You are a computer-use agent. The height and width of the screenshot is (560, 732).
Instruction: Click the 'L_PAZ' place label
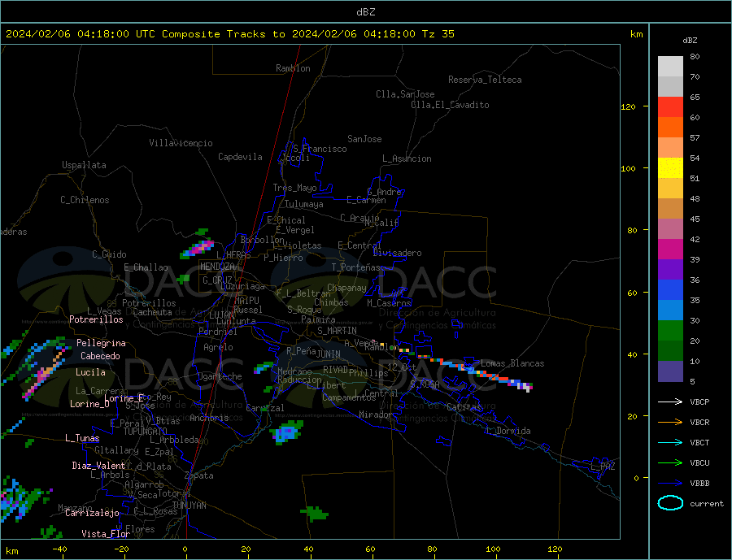[x=603, y=467]
